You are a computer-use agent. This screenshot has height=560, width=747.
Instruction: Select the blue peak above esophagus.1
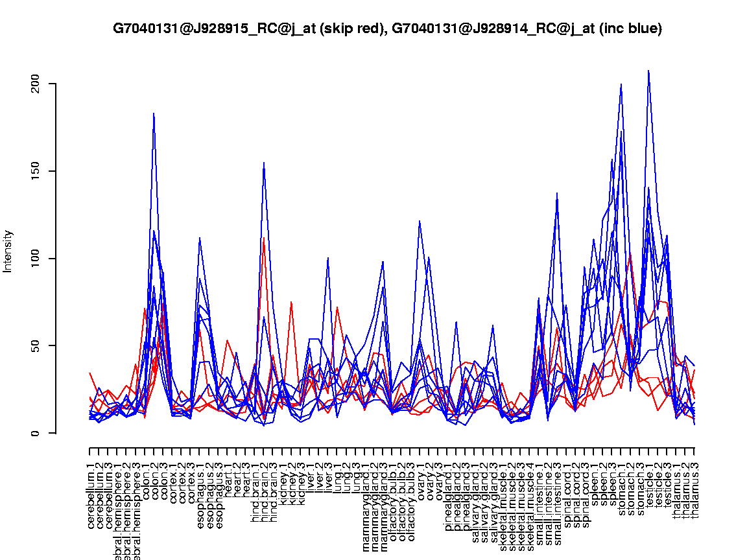coord(200,238)
